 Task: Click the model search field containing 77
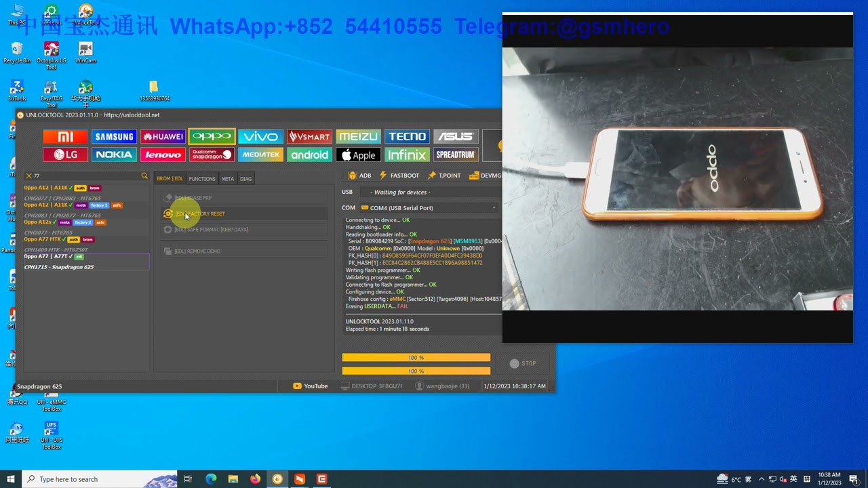[x=86, y=176]
